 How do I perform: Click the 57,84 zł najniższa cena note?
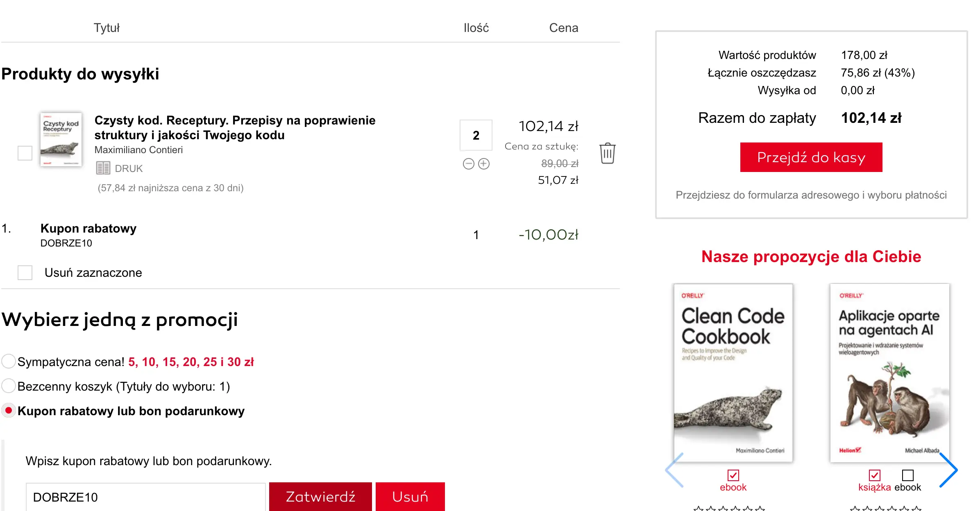pyautogui.click(x=170, y=188)
